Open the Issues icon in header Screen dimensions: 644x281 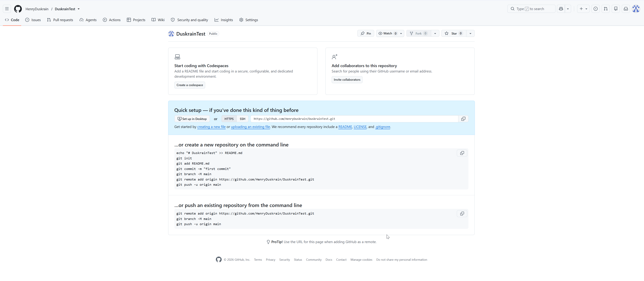coord(596,9)
